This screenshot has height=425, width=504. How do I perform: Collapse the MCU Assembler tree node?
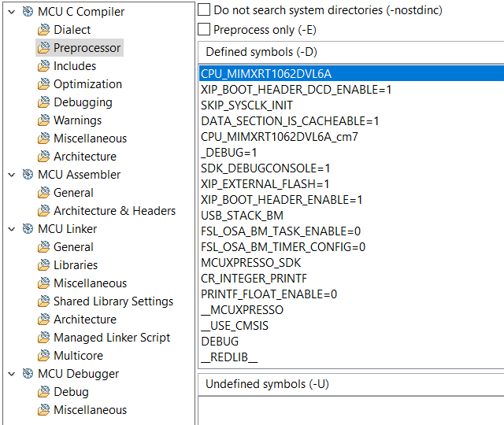click(x=10, y=175)
